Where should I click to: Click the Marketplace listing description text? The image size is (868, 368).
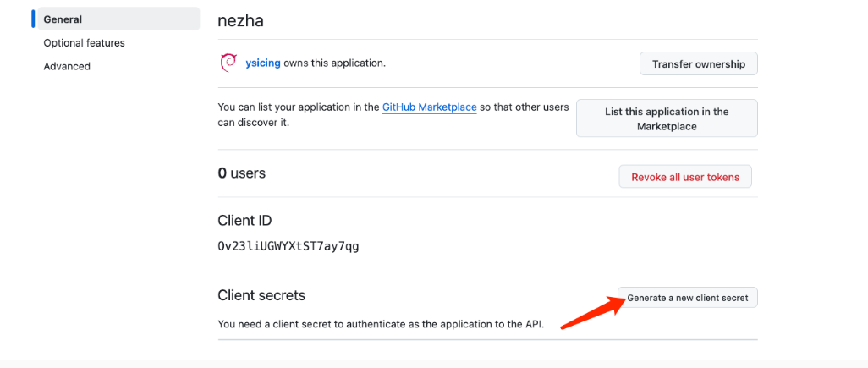point(296,115)
